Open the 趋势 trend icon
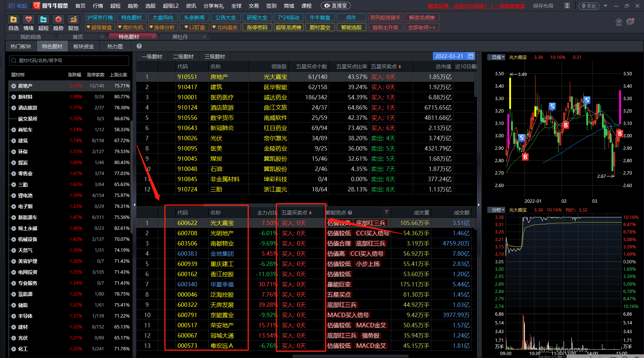 point(58,20)
